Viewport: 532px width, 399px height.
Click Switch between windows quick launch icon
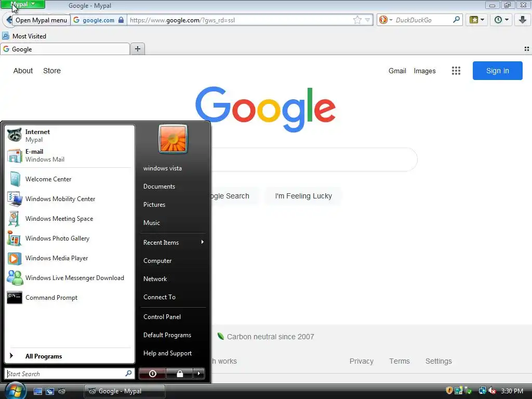pos(50,391)
